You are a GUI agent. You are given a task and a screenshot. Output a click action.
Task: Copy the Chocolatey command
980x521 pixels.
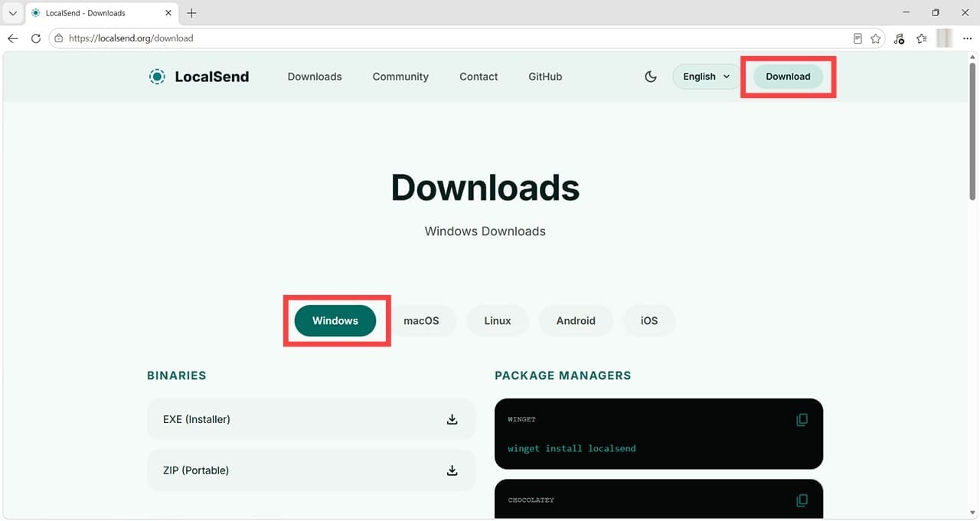[802, 500]
